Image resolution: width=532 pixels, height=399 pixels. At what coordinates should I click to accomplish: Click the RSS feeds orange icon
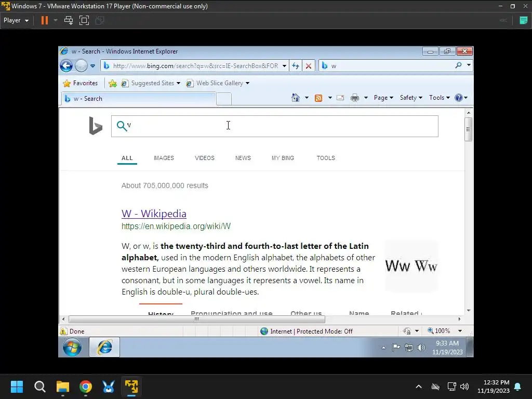[x=318, y=98]
